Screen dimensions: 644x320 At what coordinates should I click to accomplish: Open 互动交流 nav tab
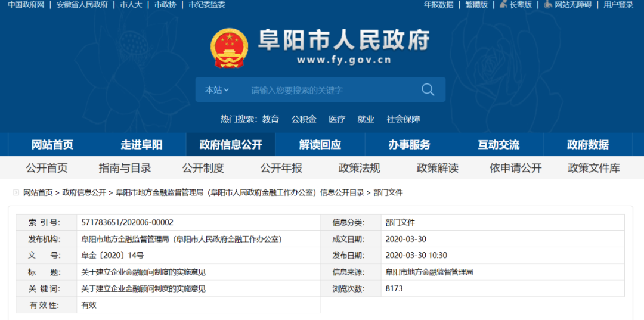[x=499, y=144]
